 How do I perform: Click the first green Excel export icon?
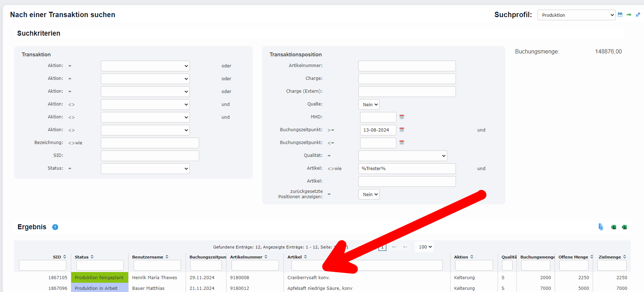[614, 227]
